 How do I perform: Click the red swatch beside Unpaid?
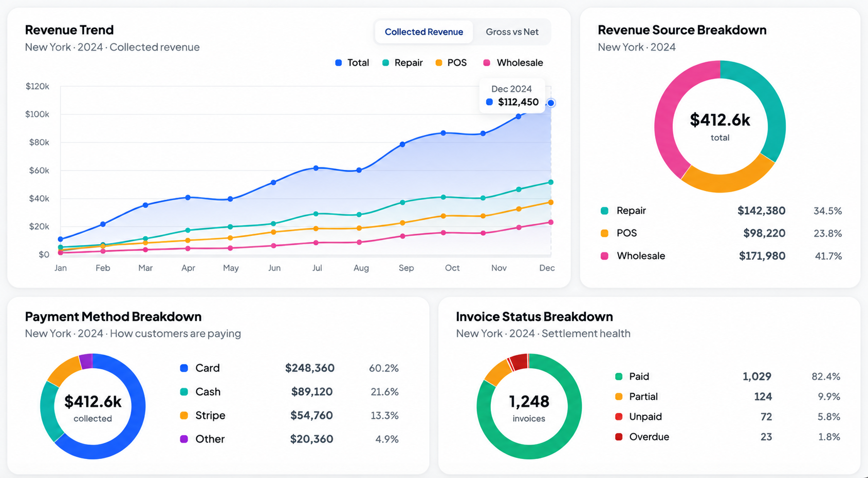619,416
